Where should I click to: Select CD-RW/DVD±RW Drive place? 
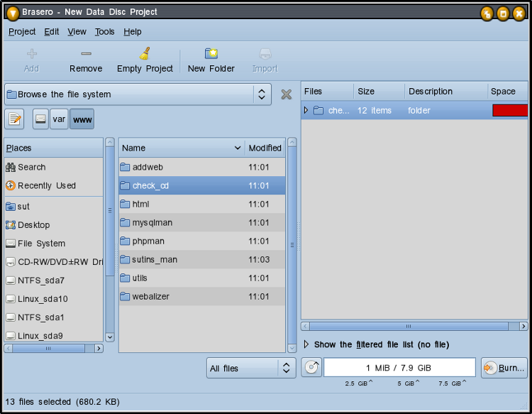coord(54,262)
